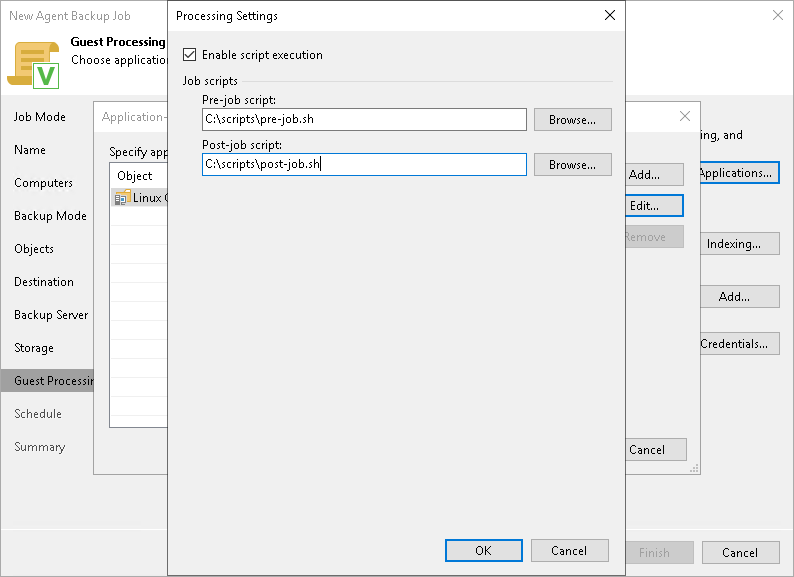
Task: Open the Backup Server step
Action: click(x=51, y=315)
